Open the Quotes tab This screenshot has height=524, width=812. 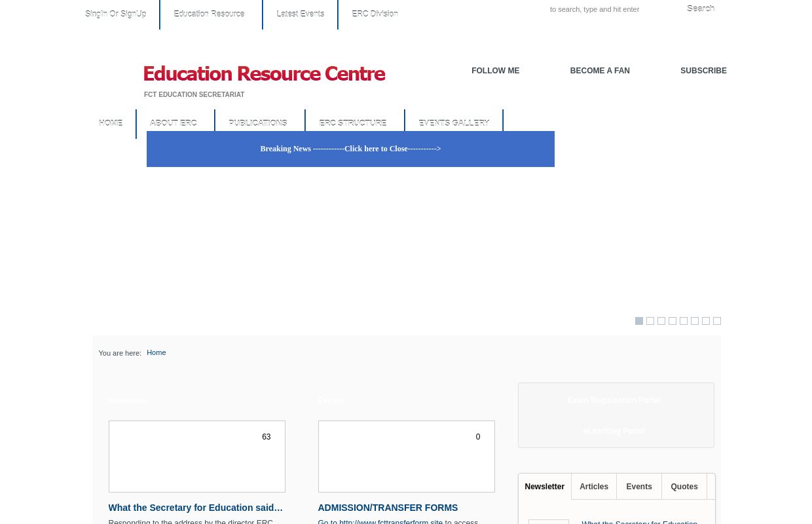pyautogui.click(x=684, y=487)
